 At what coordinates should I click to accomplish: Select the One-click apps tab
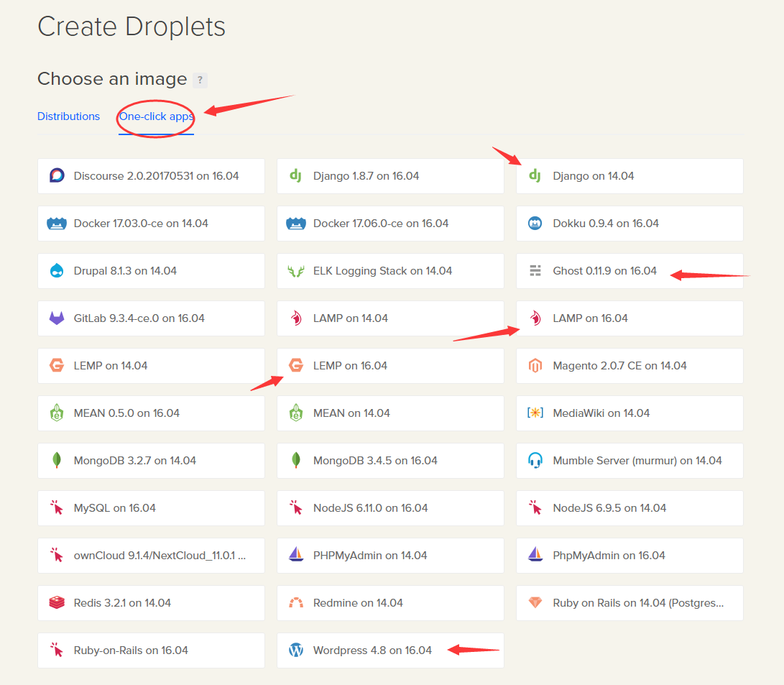[156, 116]
